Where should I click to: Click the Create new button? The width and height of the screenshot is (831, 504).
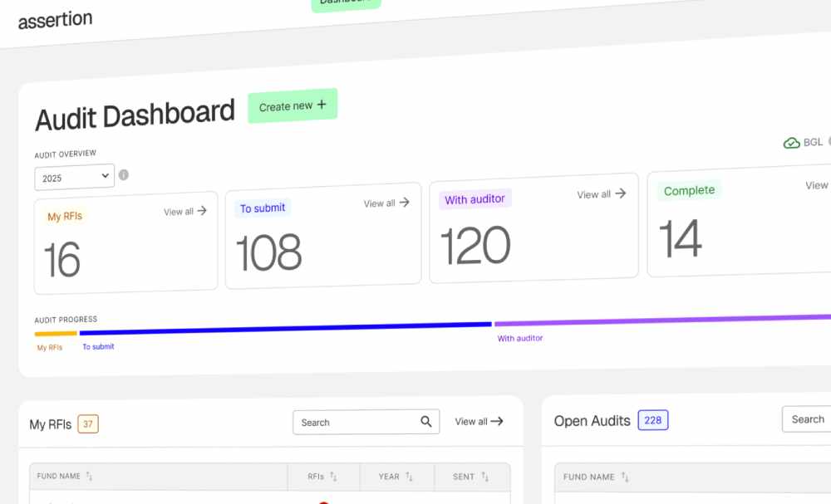click(293, 106)
